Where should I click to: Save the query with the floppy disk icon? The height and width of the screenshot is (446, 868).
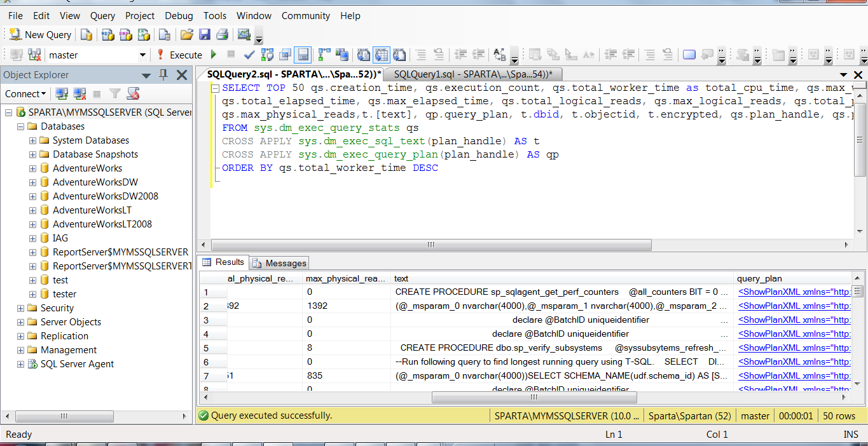(x=204, y=35)
